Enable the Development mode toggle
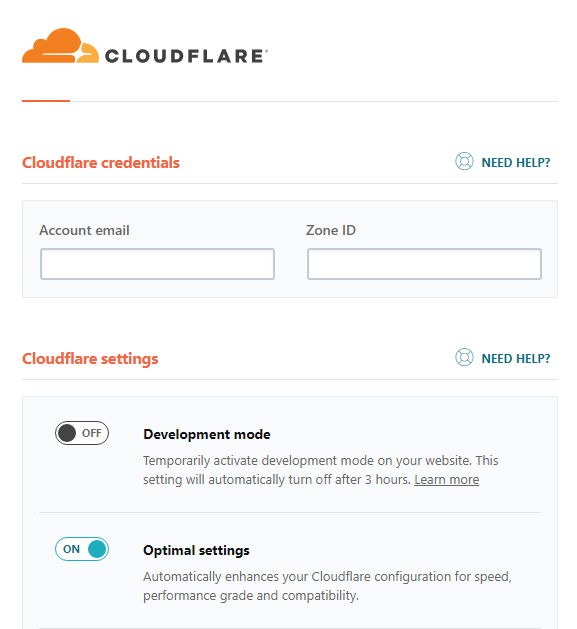This screenshot has height=629, width=577. pos(82,433)
